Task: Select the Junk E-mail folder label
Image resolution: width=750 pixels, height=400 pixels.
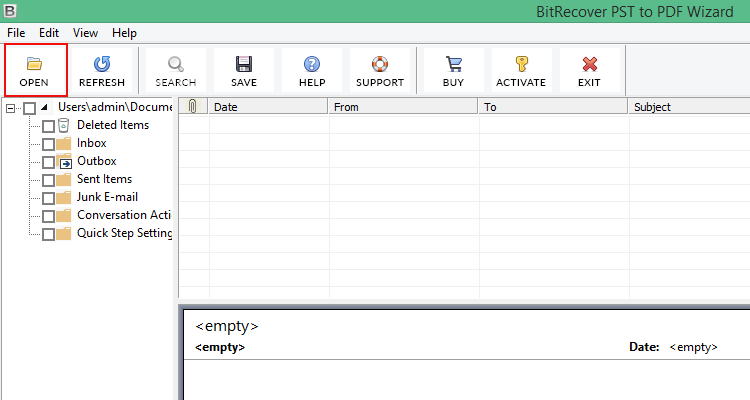Action: [x=107, y=197]
